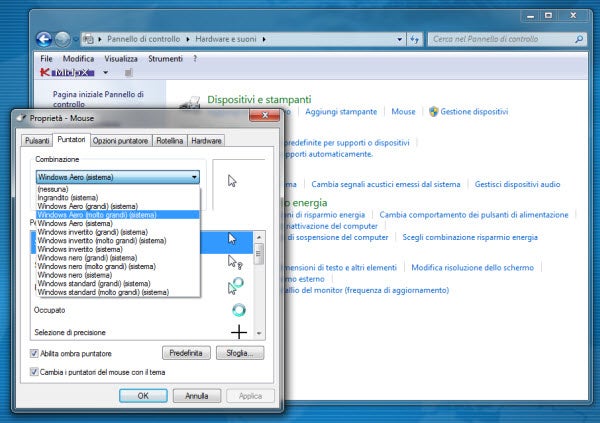Click the pointer list scroll down arrow
The height and width of the screenshot is (423, 600).
coord(259,333)
